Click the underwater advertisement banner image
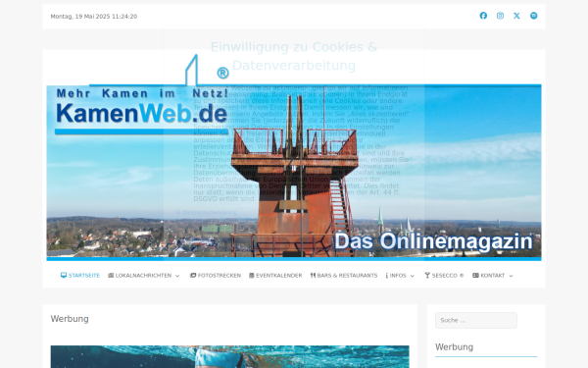This screenshot has height=368, width=588. (x=230, y=357)
